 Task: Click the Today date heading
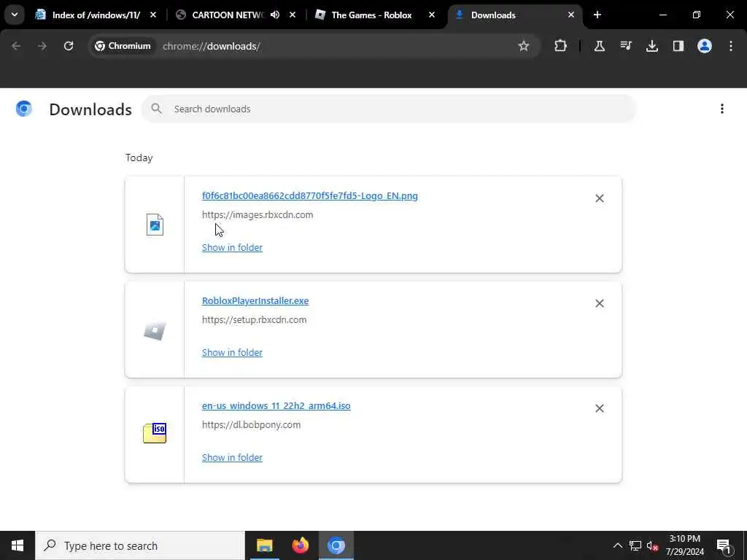point(139,157)
